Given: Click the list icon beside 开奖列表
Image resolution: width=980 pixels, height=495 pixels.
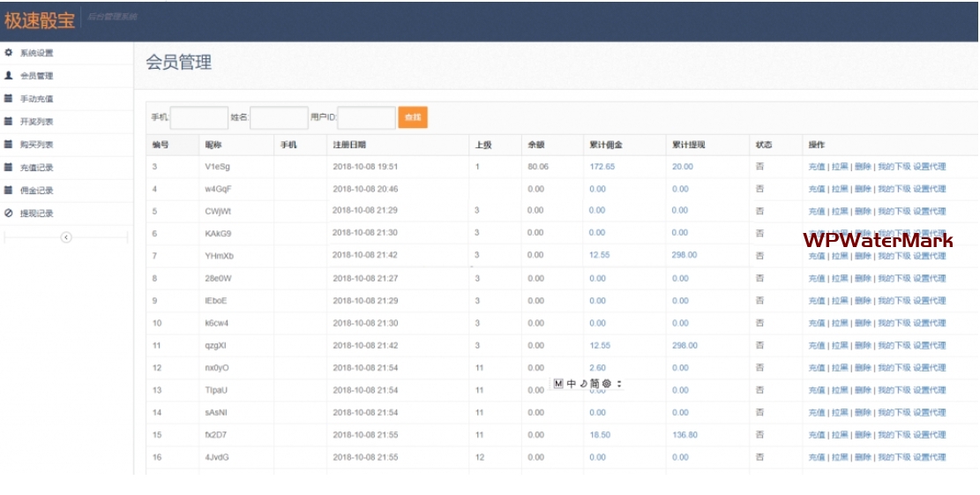Looking at the screenshot, I should (8, 121).
